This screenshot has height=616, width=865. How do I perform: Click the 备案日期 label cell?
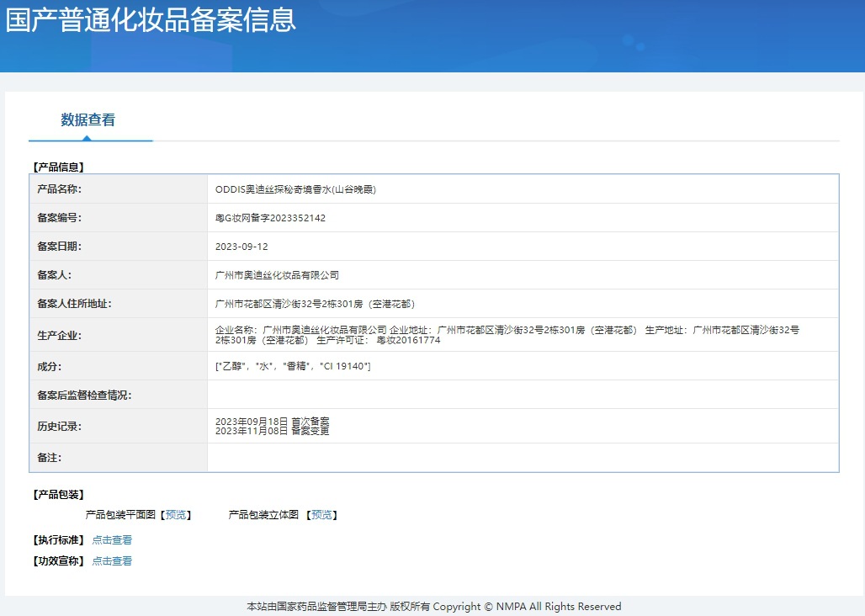point(118,247)
